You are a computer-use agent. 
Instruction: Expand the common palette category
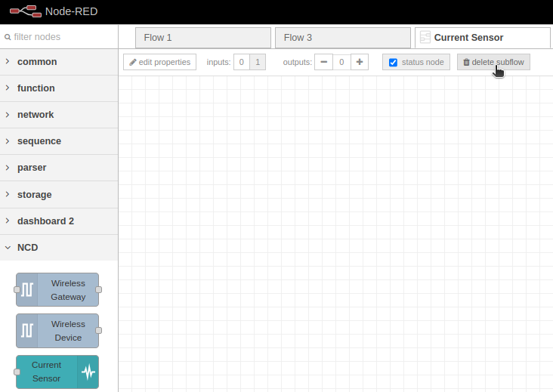[59, 62]
